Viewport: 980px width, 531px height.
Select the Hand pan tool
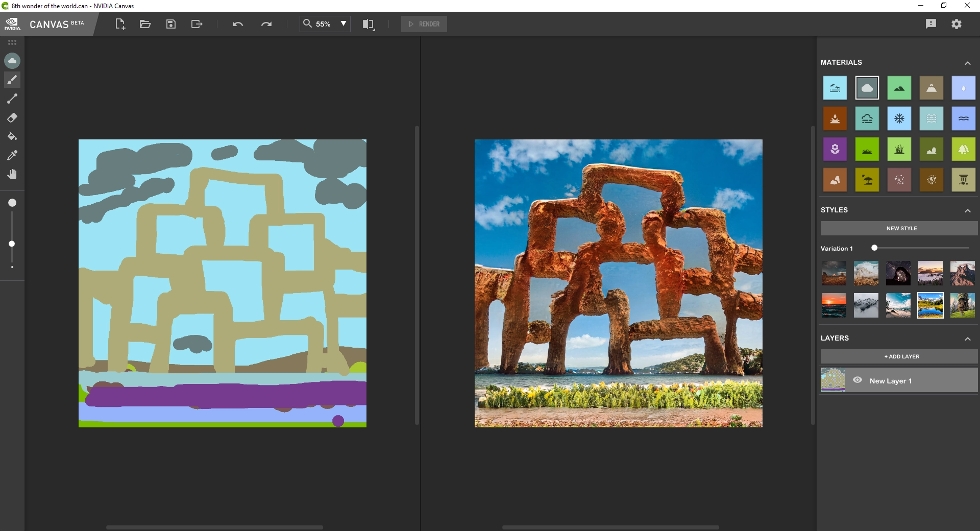pyautogui.click(x=12, y=174)
